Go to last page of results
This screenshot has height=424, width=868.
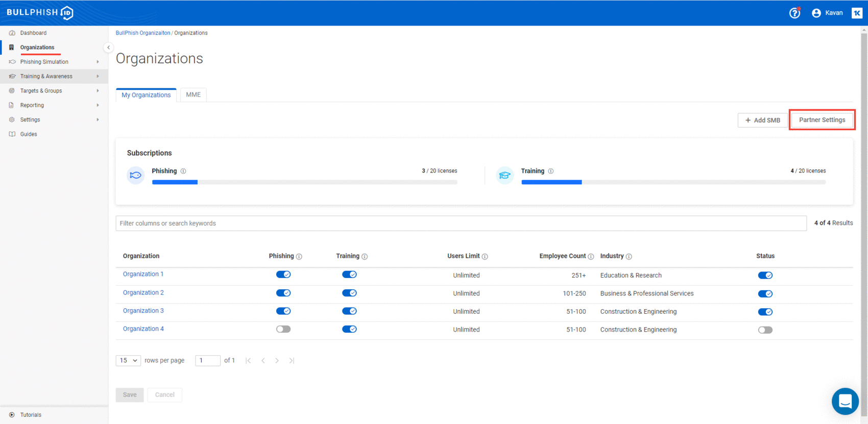tap(292, 361)
